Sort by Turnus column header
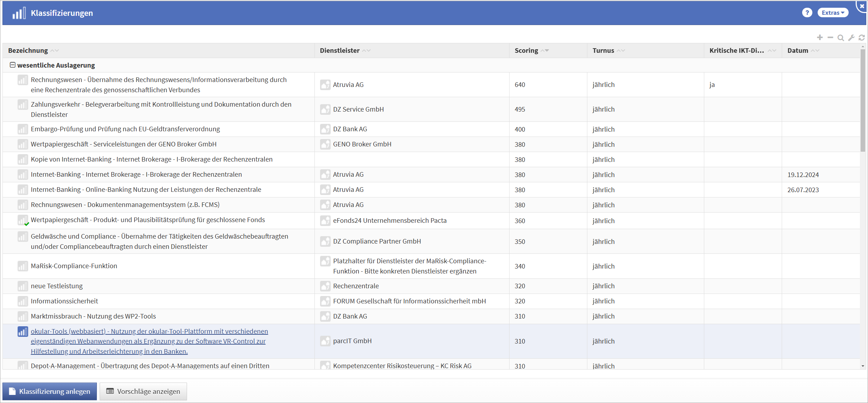The width and height of the screenshot is (868, 403). click(603, 50)
